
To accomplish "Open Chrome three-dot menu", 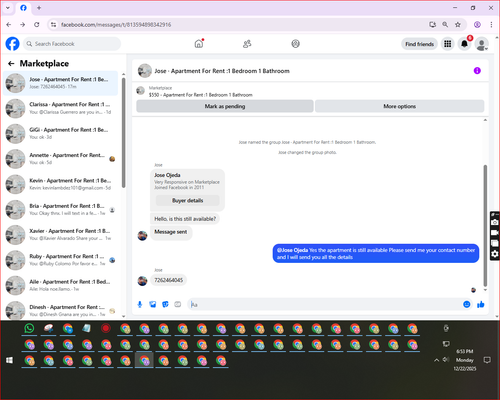I will point(491,25).
